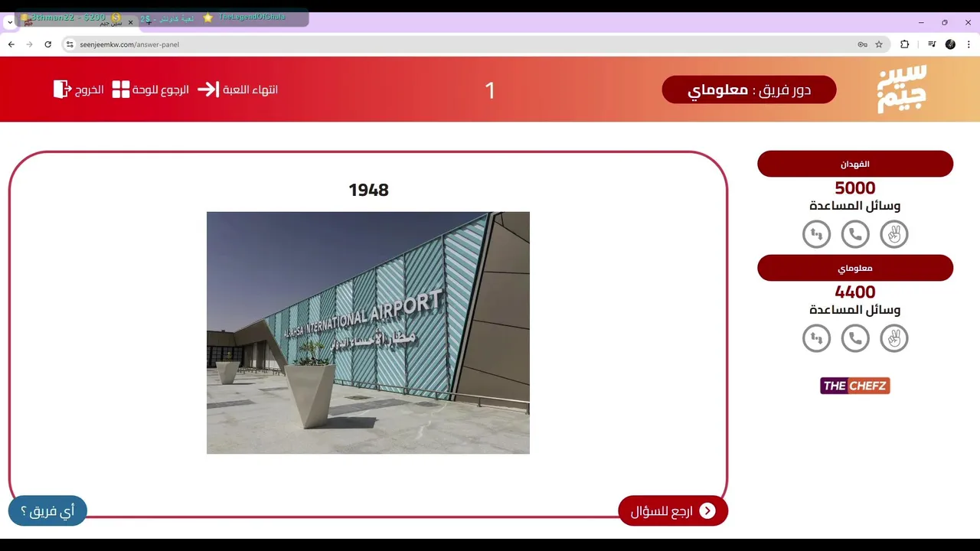Minimize the browser window

tap(921, 22)
